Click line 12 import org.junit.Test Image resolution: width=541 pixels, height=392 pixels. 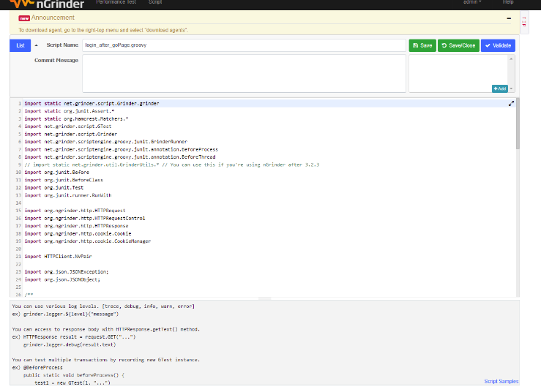coord(54,187)
